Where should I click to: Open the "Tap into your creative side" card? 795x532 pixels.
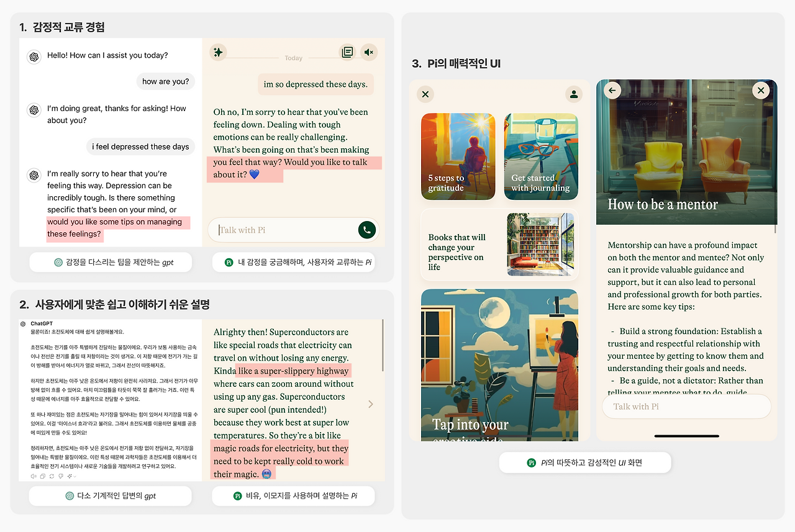(499, 365)
